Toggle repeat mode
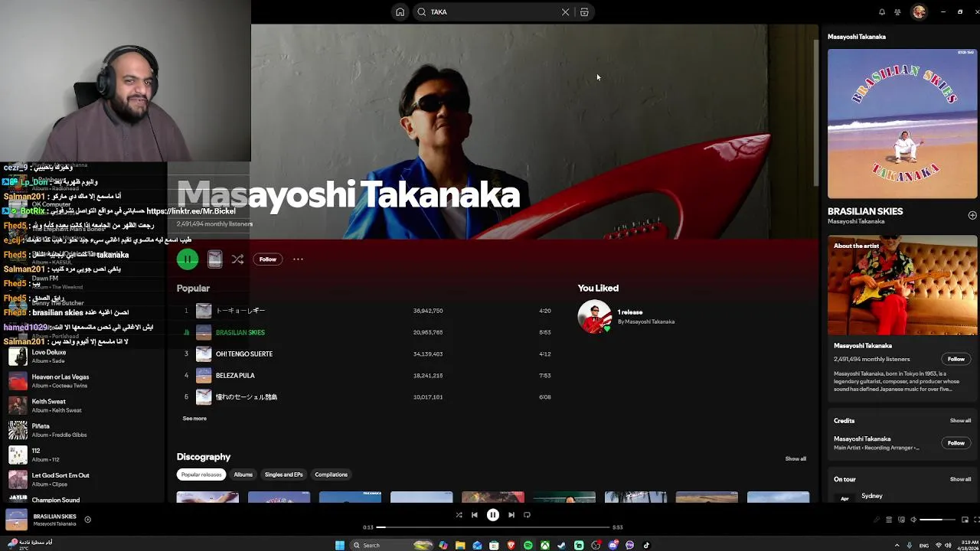 (x=527, y=515)
